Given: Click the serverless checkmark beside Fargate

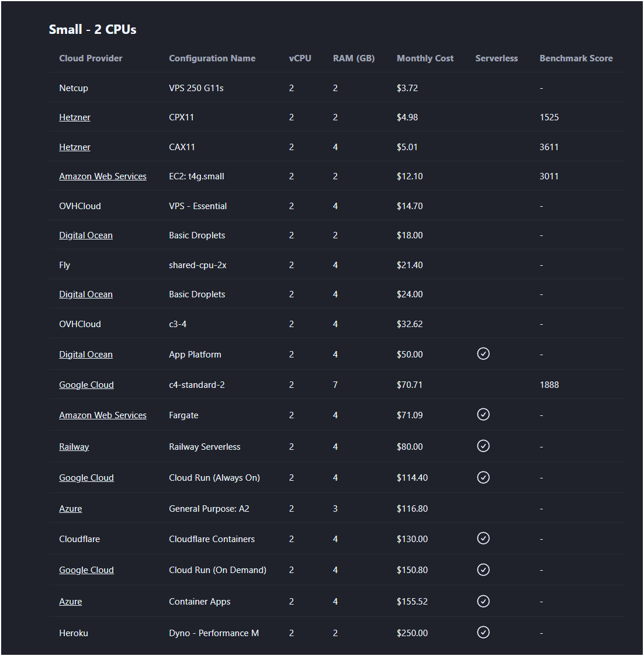Looking at the screenshot, I should [x=483, y=414].
